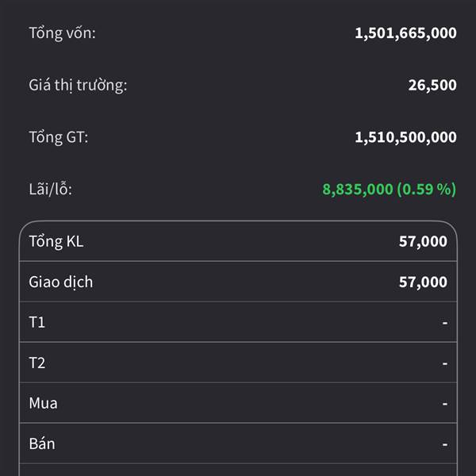
Task: Tap the 57,000 Tổng KL quantity
Action: coord(423,241)
